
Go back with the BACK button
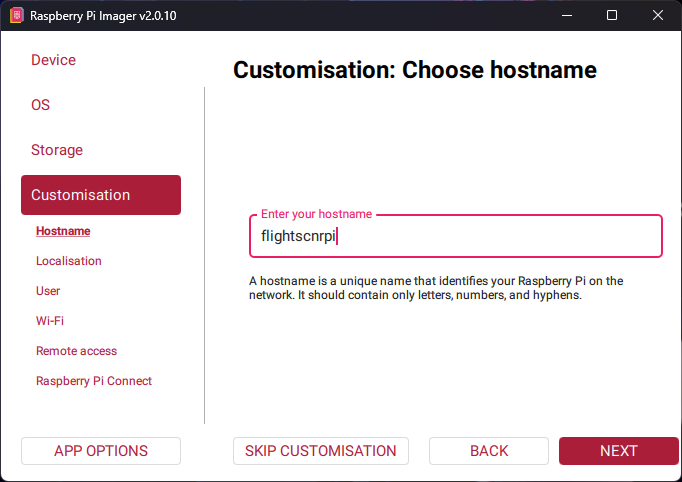click(489, 451)
